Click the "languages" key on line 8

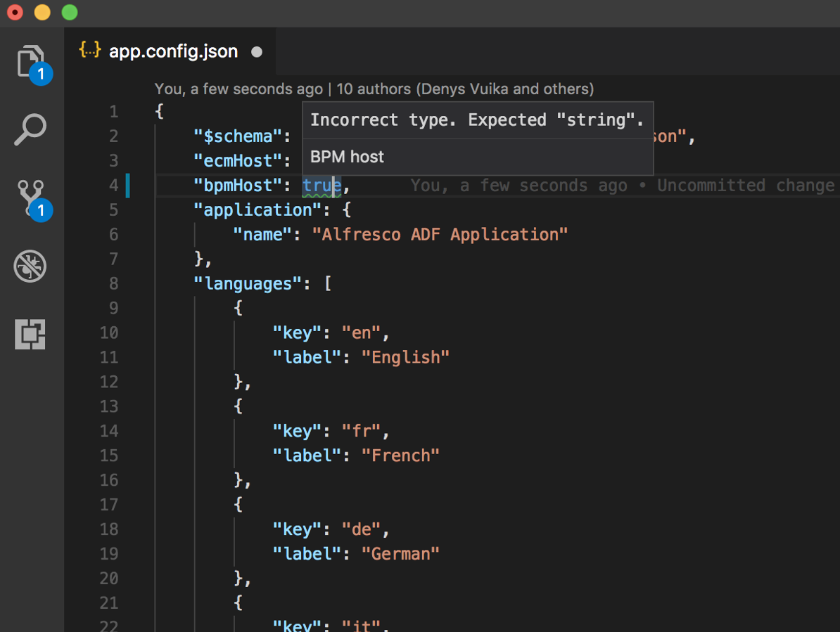point(248,283)
